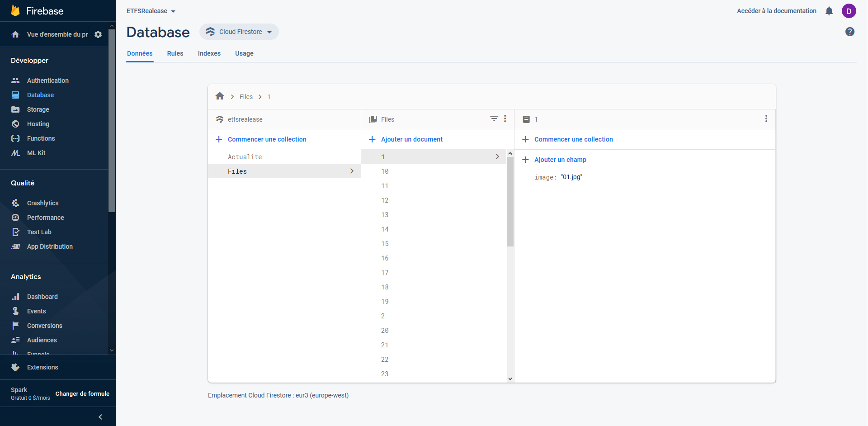Collapse the sidebar with left chevron

pyautogui.click(x=100, y=417)
